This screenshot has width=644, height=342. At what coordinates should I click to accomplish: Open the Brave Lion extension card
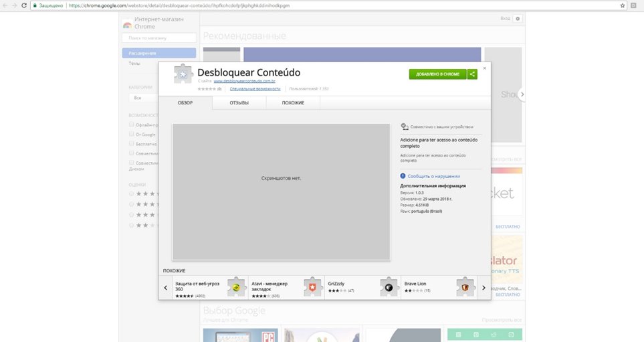pyautogui.click(x=439, y=288)
